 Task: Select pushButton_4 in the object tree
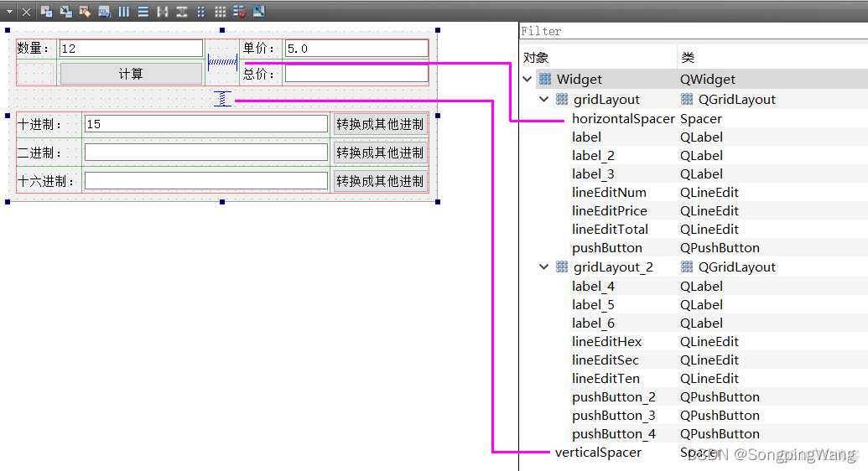point(613,433)
